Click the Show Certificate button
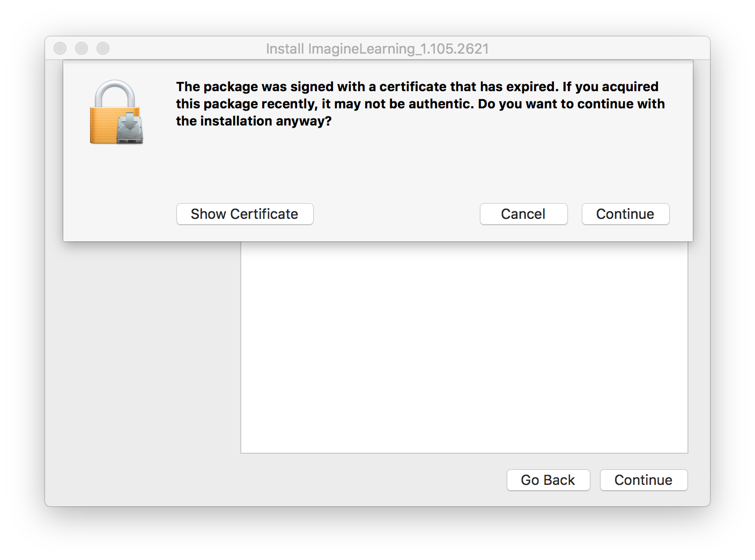 [x=245, y=214]
